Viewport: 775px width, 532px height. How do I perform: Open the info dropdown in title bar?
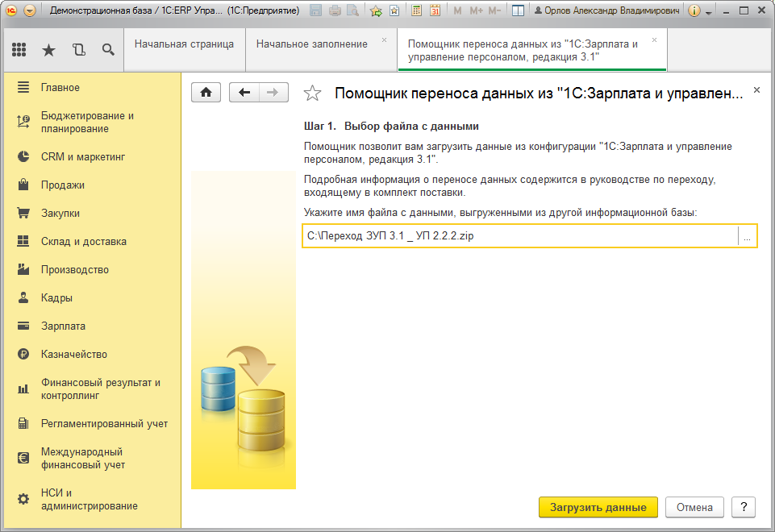click(x=698, y=10)
